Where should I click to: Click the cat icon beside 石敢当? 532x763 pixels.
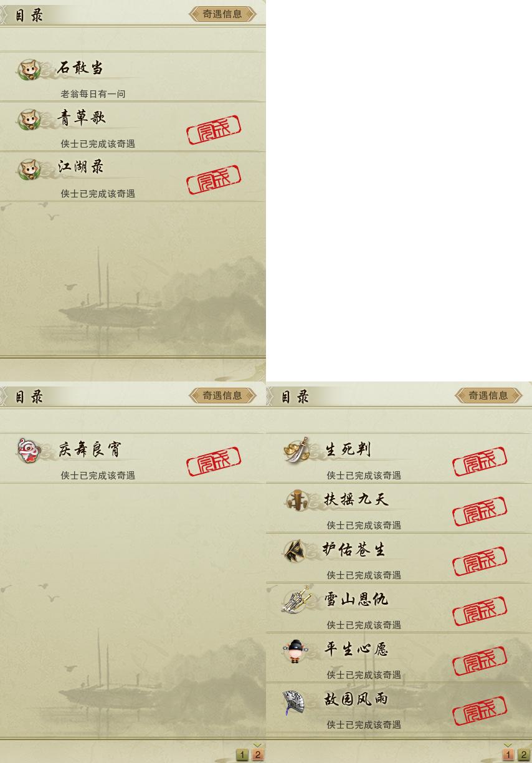tap(27, 69)
